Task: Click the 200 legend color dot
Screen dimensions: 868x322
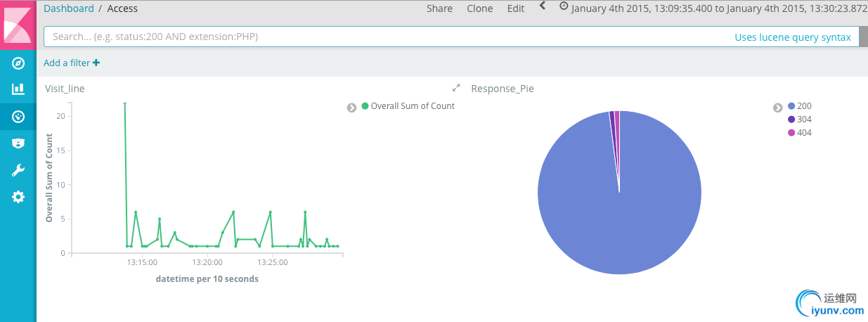Action: click(x=791, y=106)
